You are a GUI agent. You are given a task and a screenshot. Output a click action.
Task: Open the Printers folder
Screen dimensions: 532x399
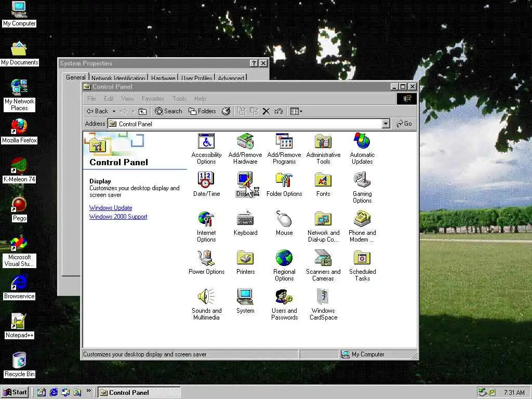(245, 262)
